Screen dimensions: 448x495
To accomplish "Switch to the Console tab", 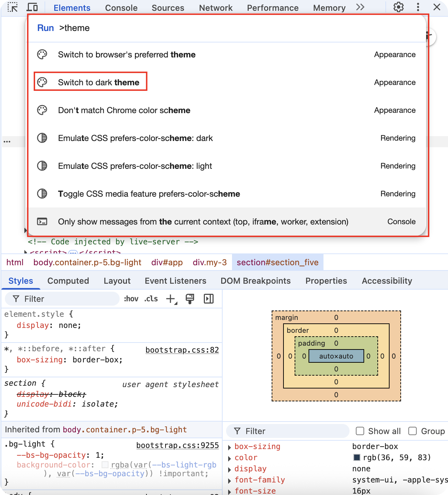I will tap(121, 8).
